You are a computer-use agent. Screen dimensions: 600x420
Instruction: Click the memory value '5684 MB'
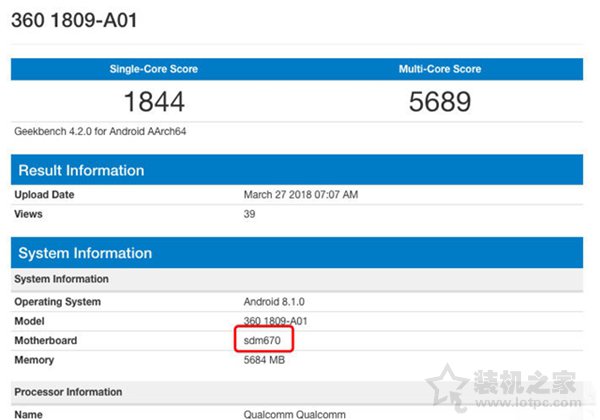click(264, 360)
